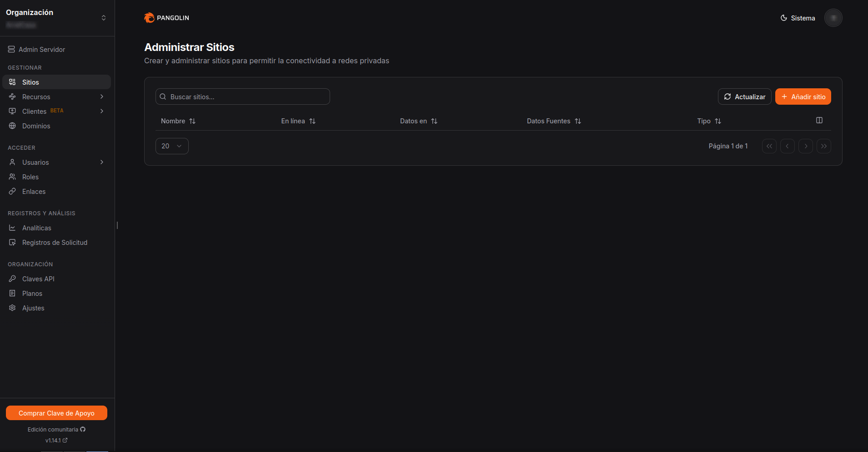The image size is (868, 452).
Task: Click the Añadir sitio button
Action: pos(803,96)
